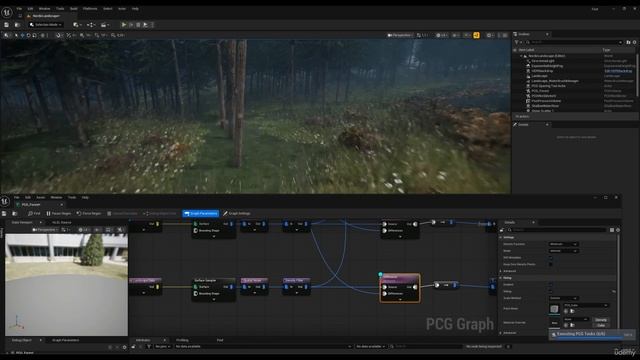Expand the Advanced section under Settings
The height and width of the screenshot is (360, 640).
[501, 271]
